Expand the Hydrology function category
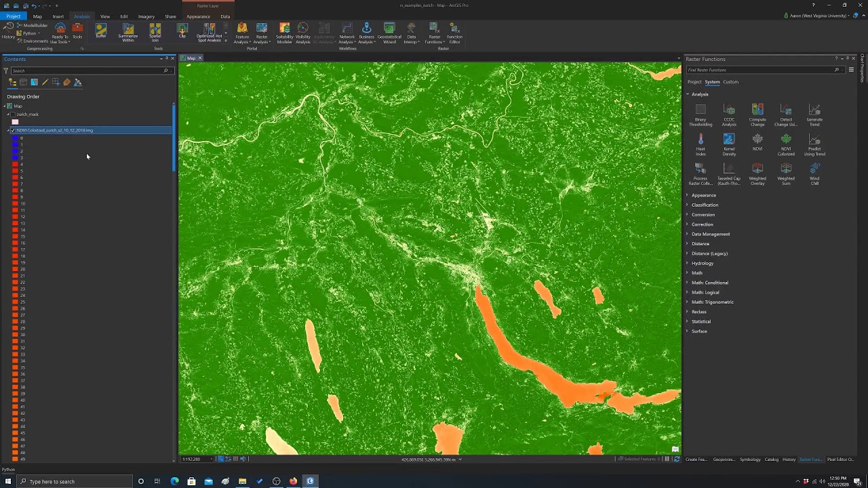The image size is (868, 488). click(688, 263)
